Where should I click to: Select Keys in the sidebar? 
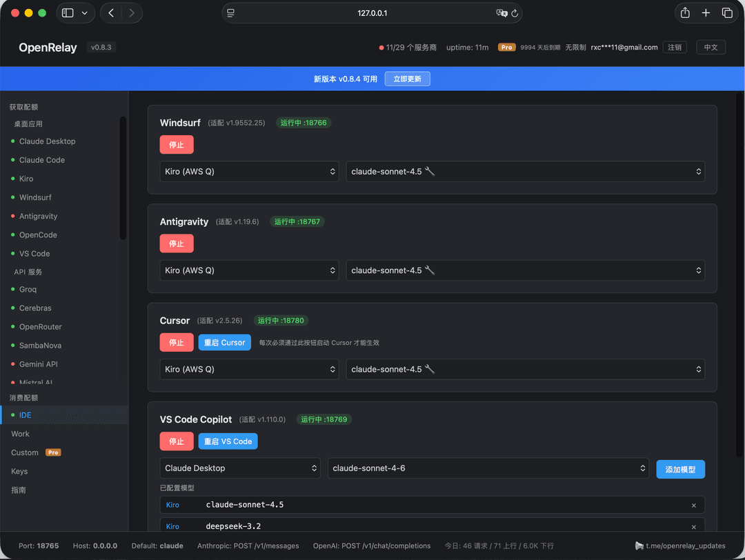pyautogui.click(x=19, y=471)
